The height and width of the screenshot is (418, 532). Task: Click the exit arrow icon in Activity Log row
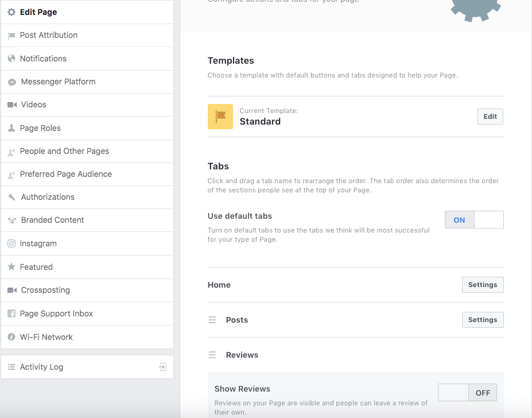[x=163, y=367]
